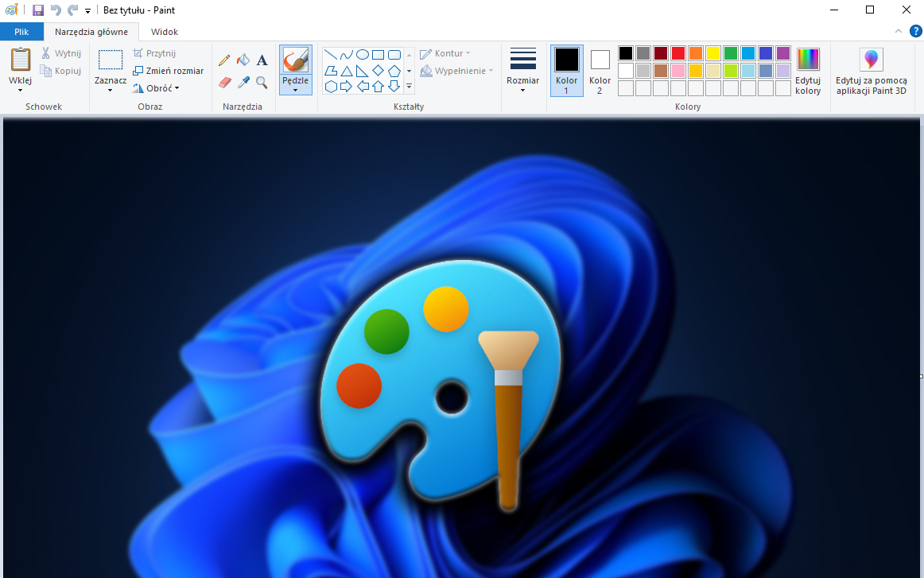Image resolution: width=924 pixels, height=578 pixels.
Task: Select the Right-arrow shape
Action: pos(347,86)
